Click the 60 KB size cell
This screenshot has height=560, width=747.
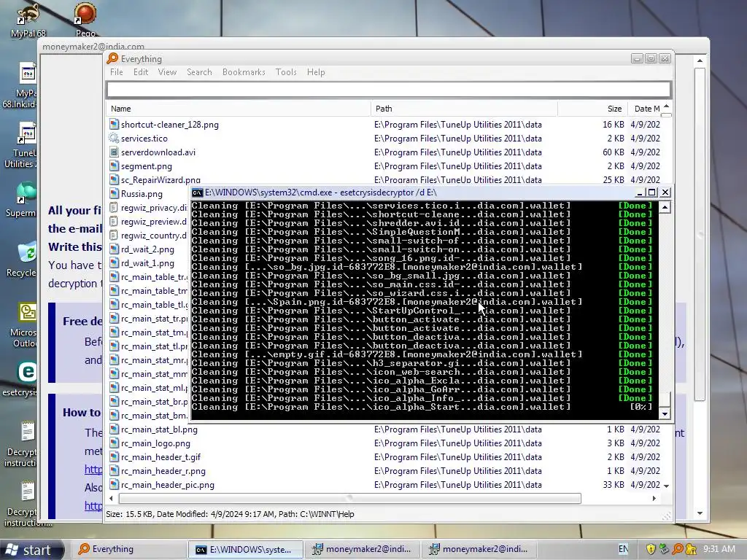point(613,152)
